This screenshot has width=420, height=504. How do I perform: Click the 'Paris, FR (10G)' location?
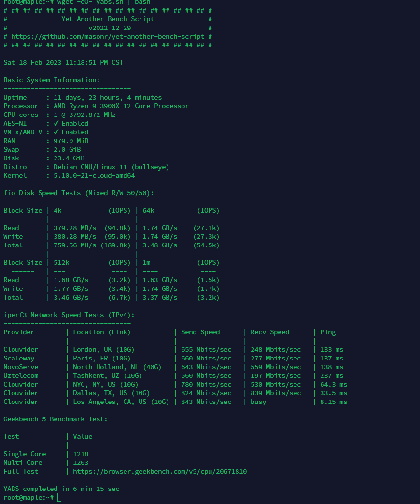click(x=102, y=359)
